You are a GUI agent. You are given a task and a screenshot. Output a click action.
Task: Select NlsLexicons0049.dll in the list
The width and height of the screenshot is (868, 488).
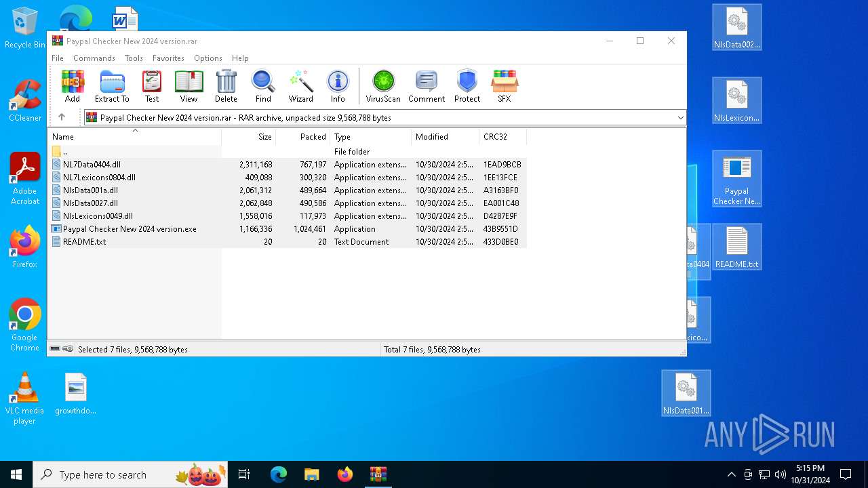288,216
